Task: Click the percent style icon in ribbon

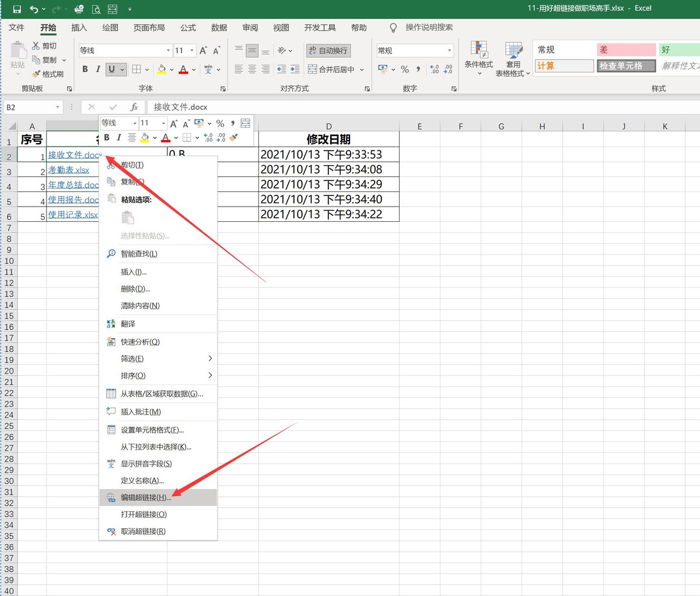Action: (405, 69)
